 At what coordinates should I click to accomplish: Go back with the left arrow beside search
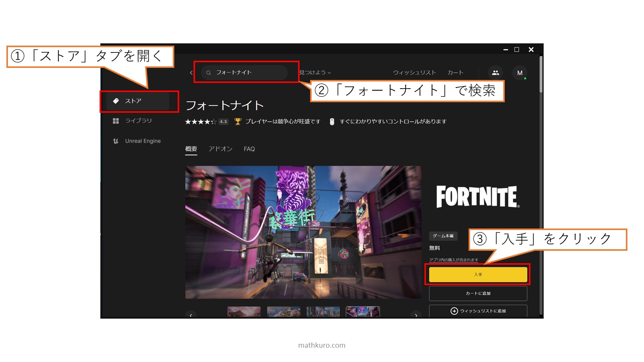[191, 73]
